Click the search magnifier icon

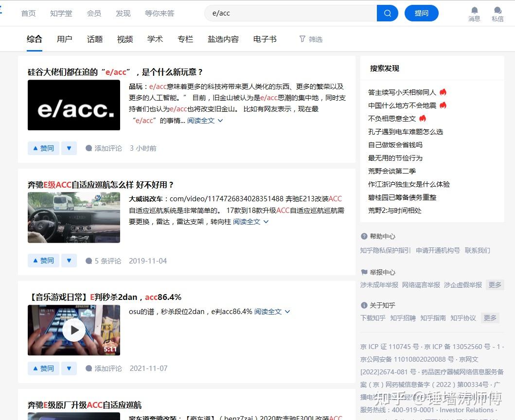(387, 13)
